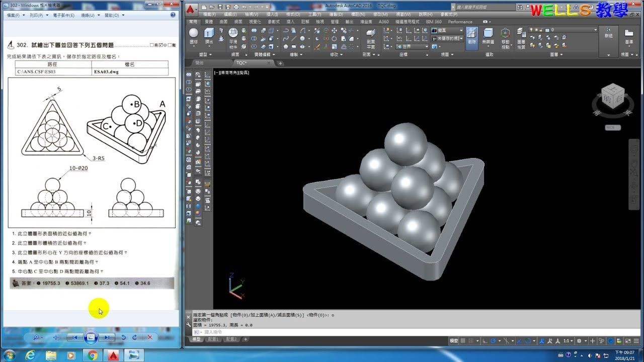This screenshot has height=362, width=644.
Task: Open the AutoCAD application menu (red A)
Action: click(191, 9)
